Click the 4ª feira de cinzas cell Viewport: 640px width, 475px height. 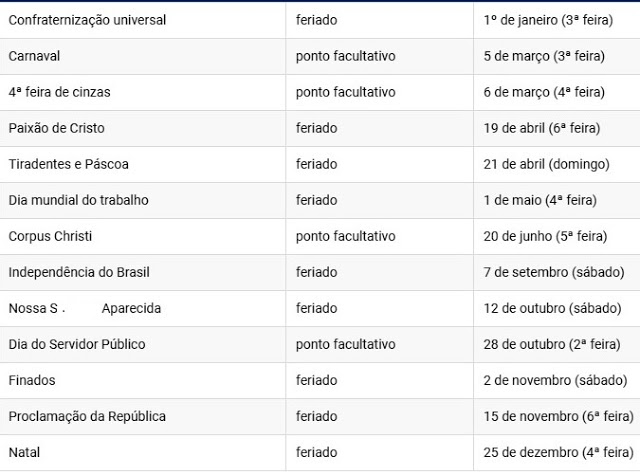[x=59, y=92]
